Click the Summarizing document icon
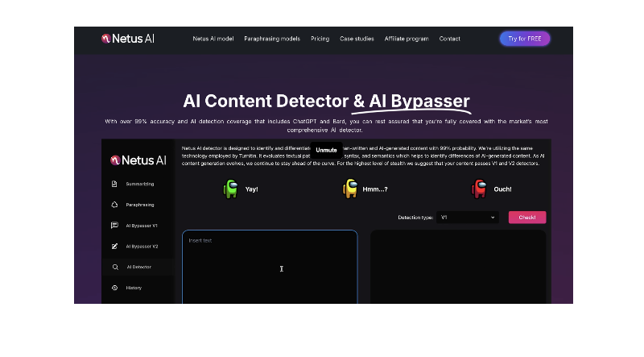644x357 pixels. (x=114, y=184)
